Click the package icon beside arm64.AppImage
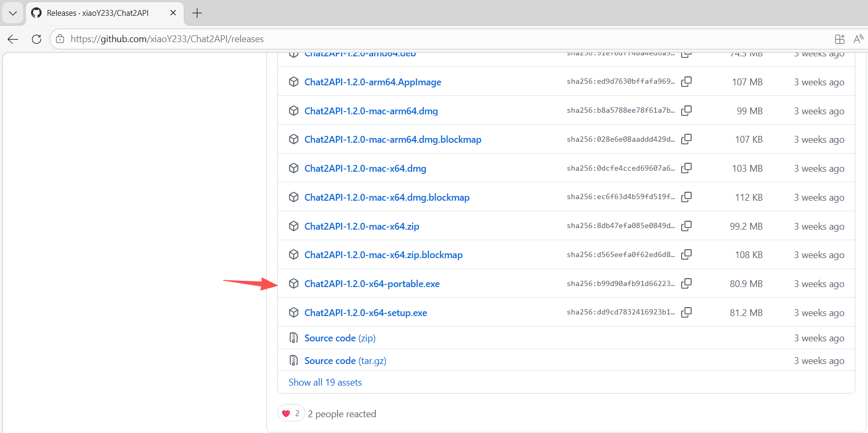The image size is (868, 433). point(294,82)
